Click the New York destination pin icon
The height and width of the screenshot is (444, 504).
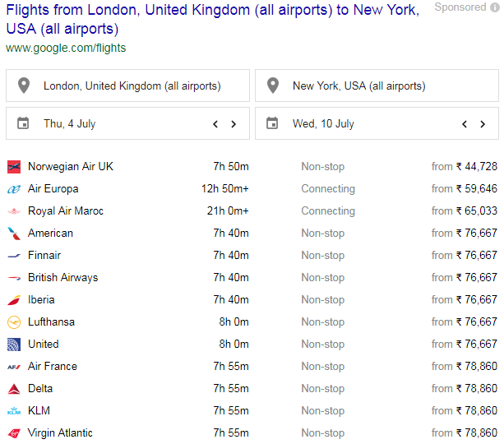tap(273, 86)
